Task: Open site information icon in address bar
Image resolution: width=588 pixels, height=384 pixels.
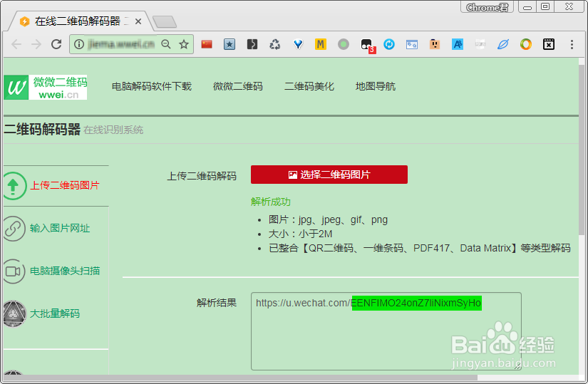Action: coord(78,44)
